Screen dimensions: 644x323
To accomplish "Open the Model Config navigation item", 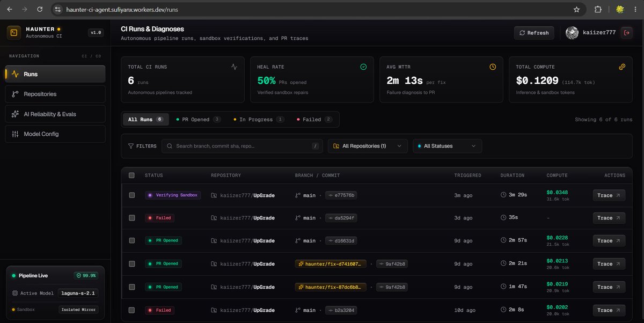I will [x=55, y=134].
